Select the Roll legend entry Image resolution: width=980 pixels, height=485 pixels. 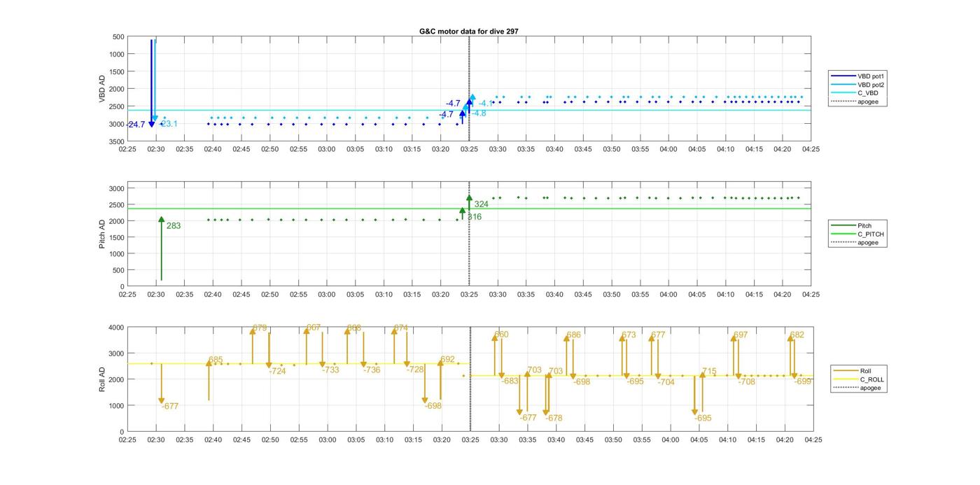point(852,371)
